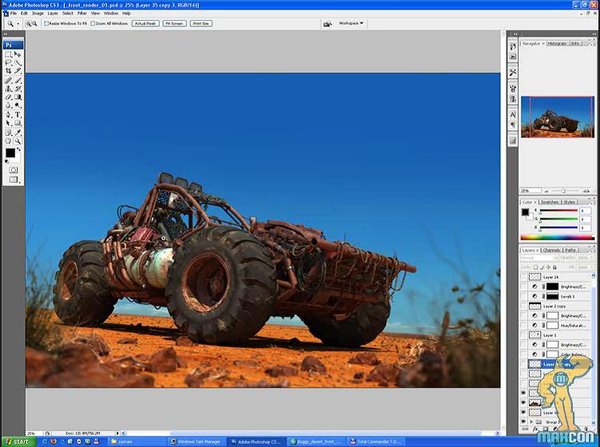Collapse the toolbox double-arrow at top
Screen dimensions: 600x447
pos(5,34)
